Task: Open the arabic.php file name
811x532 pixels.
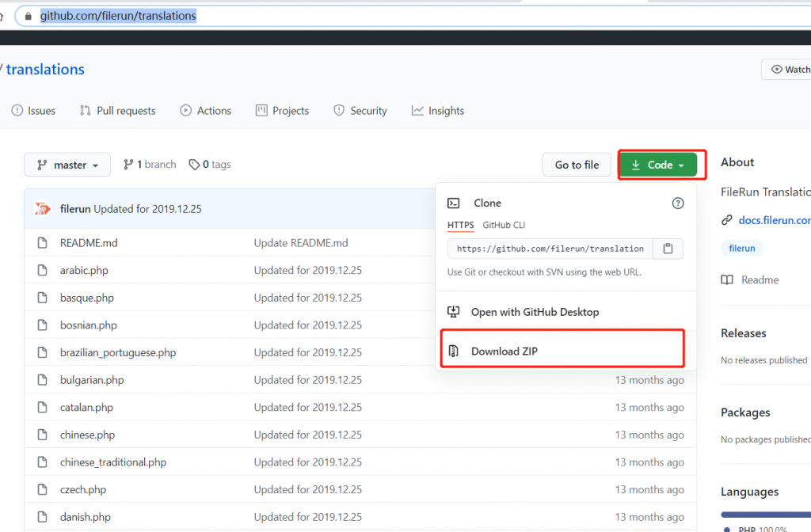Action: pyautogui.click(x=84, y=271)
